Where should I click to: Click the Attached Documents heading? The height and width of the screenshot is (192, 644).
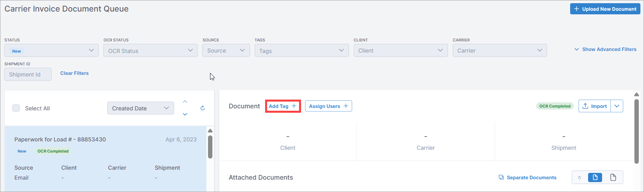(261, 178)
